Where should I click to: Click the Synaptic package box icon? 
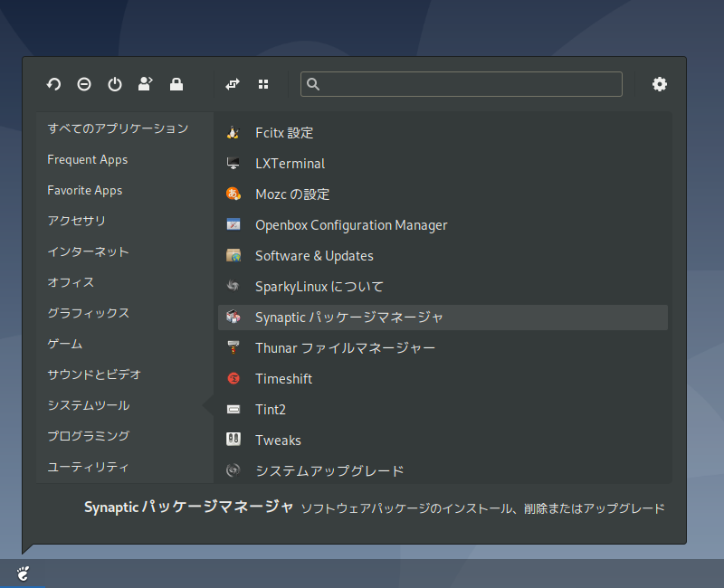coord(233,318)
